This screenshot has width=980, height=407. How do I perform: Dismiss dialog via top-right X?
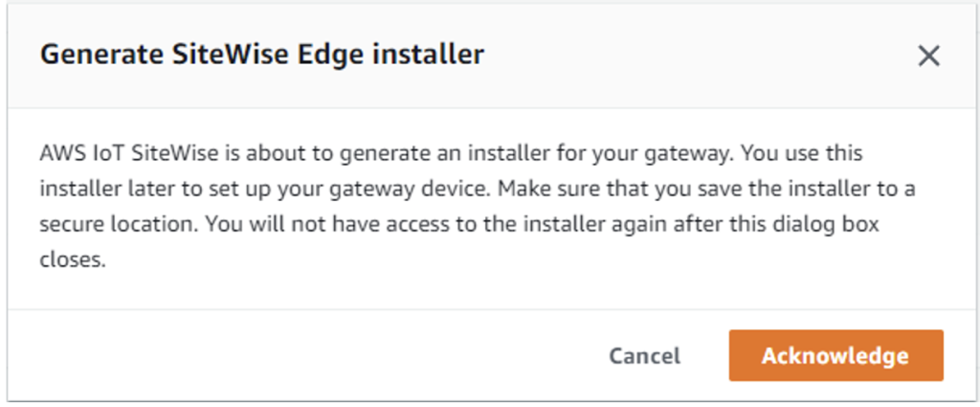click(x=927, y=57)
